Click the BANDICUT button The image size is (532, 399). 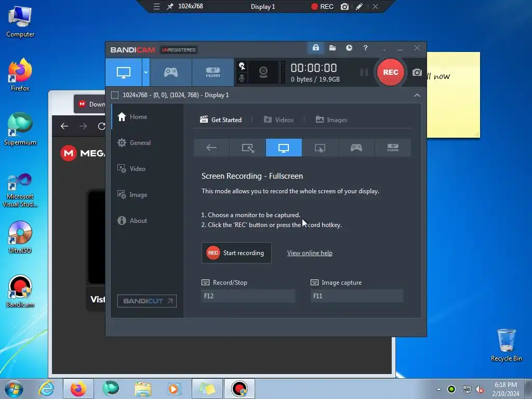tap(147, 301)
